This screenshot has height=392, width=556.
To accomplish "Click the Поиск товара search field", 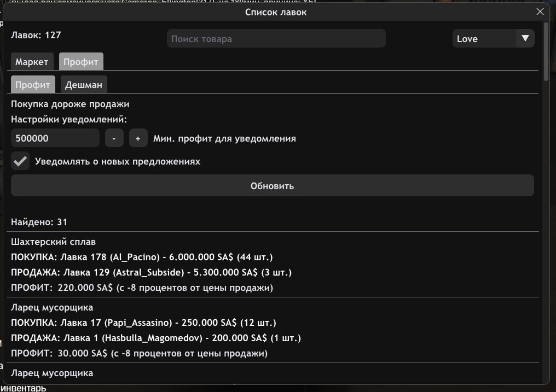I will pos(276,39).
